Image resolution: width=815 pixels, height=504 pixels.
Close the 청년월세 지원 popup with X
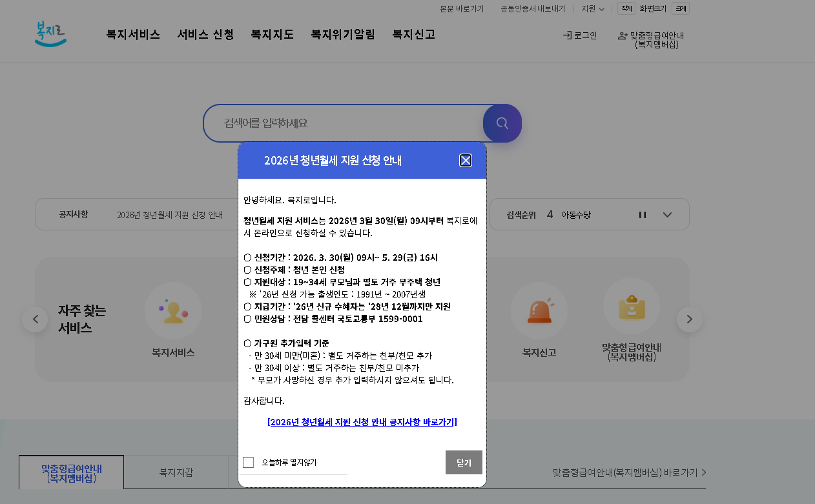(x=466, y=161)
